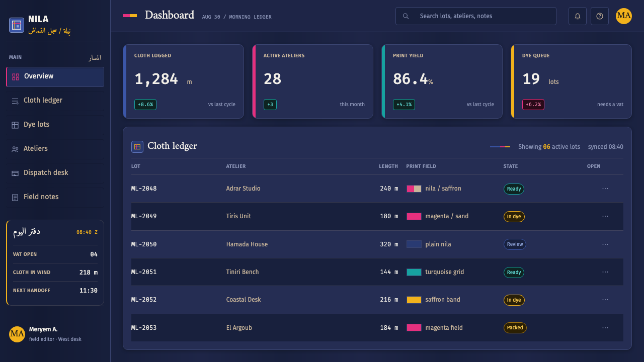Click the synced 08:40 text
This screenshot has width=644, height=362.
point(606,147)
